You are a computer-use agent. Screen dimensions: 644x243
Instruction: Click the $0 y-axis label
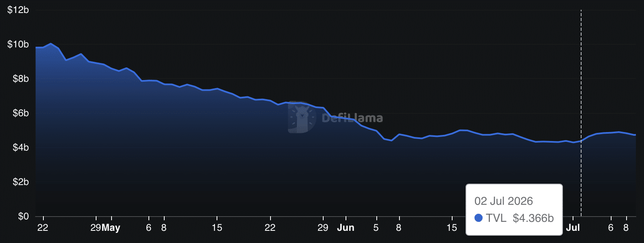[x=24, y=216]
